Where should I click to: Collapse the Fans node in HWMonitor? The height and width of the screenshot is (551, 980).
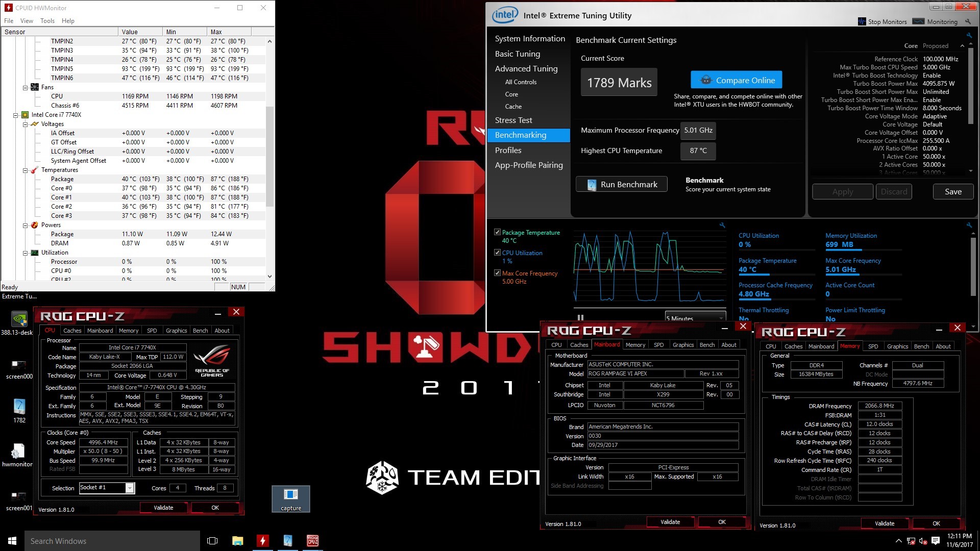coord(25,87)
